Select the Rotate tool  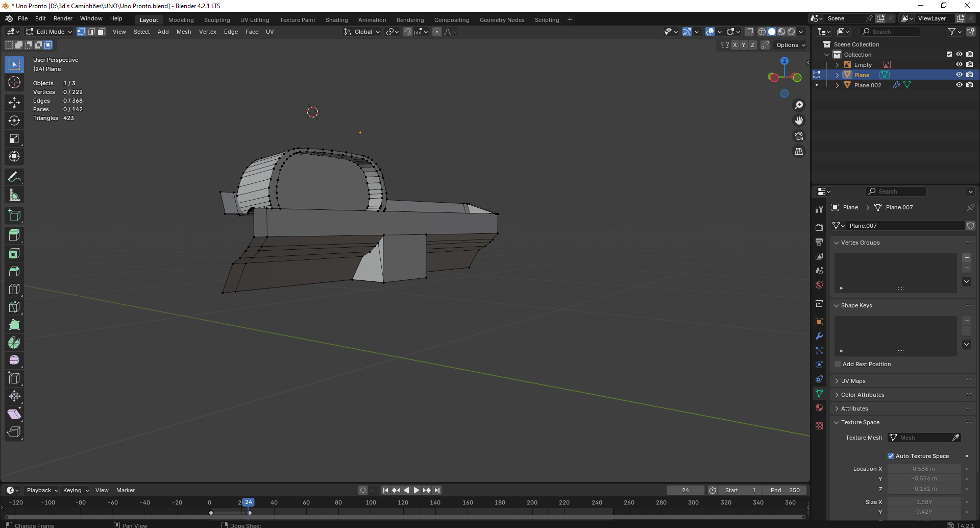click(x=14, y=121)
